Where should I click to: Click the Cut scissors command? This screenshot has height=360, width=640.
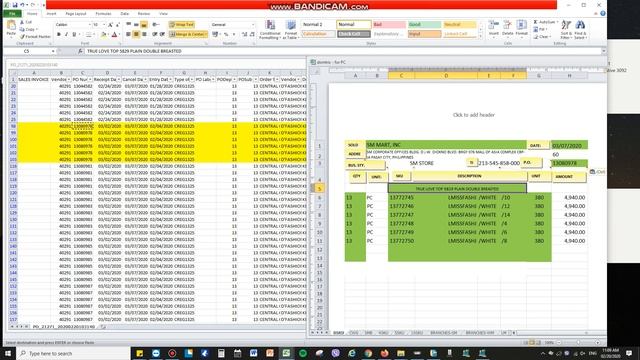point(26,22)
